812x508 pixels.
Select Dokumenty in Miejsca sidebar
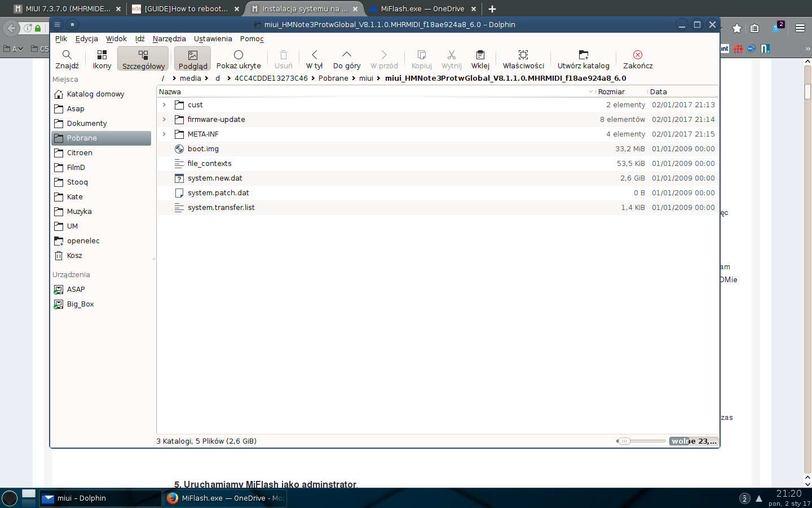pyautogui.click(x=87, y=124)
